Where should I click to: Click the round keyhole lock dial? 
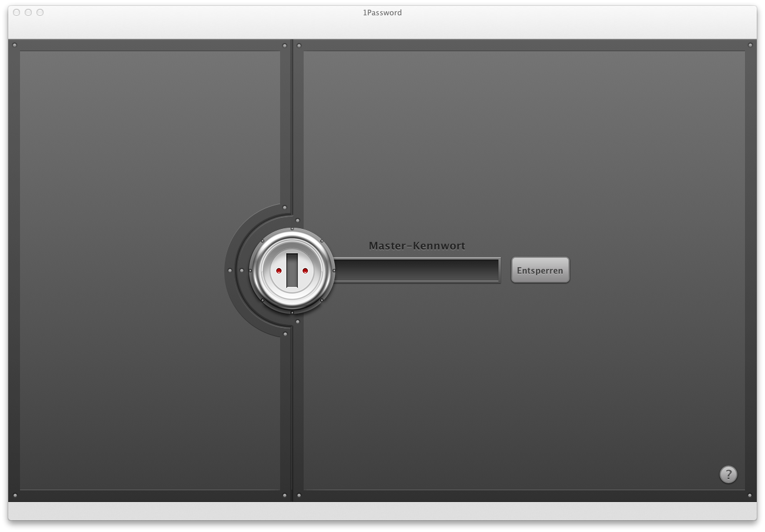[x=292, y=271]
